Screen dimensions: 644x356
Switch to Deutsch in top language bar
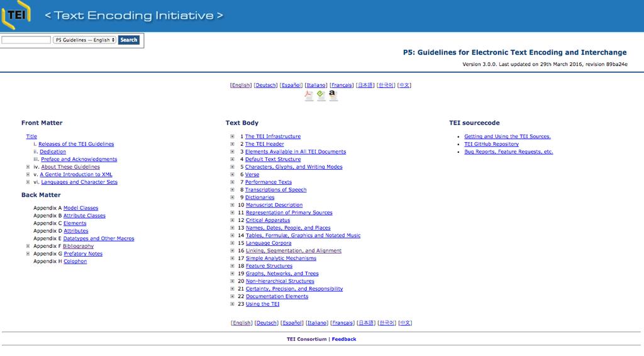[x=265, y=85]
